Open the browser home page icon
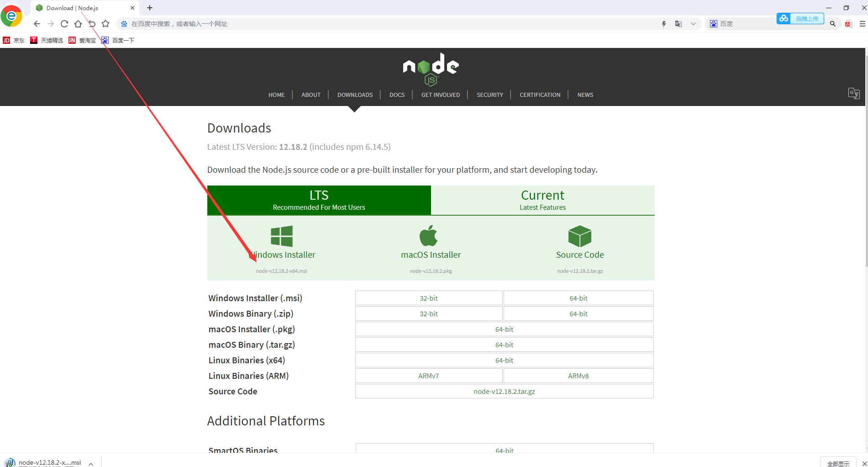 click(x=78, y=24)
